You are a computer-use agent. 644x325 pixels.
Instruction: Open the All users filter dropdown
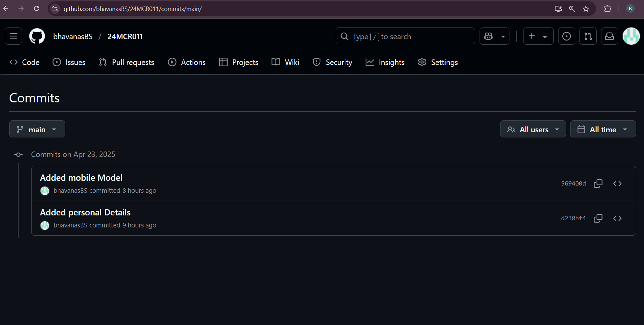pyautogui.click(x=533, y=129)
